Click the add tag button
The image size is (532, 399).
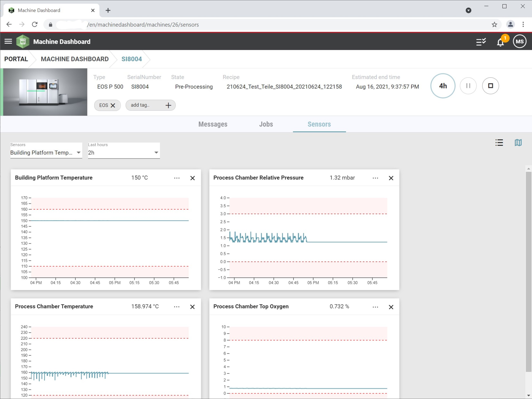pos(168,105)
